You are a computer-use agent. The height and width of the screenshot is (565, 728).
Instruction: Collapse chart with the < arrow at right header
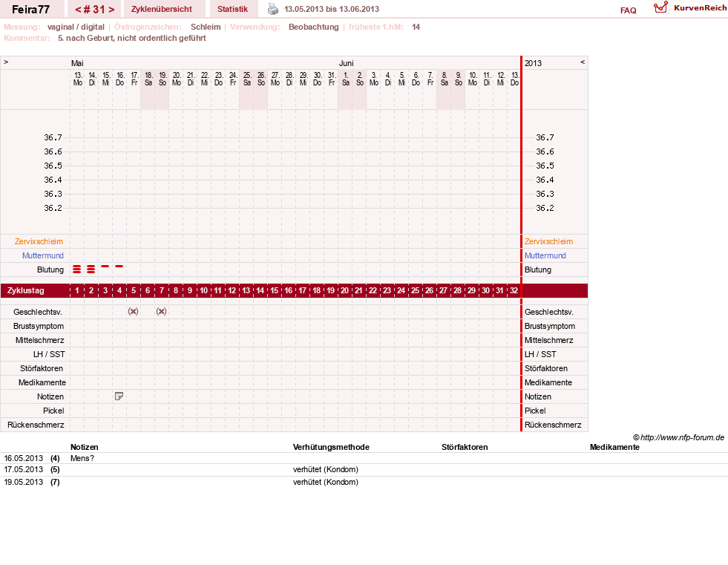tap(583, 62)
